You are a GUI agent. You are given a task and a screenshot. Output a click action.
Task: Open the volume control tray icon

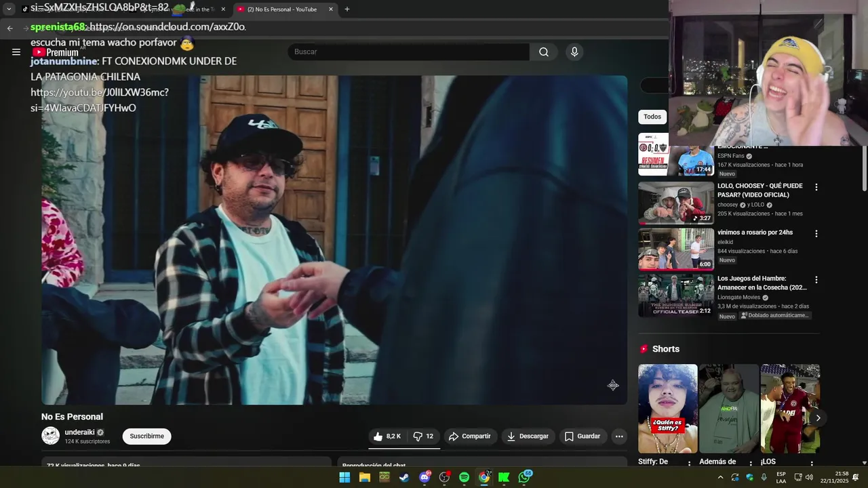[x=809, y=477]
